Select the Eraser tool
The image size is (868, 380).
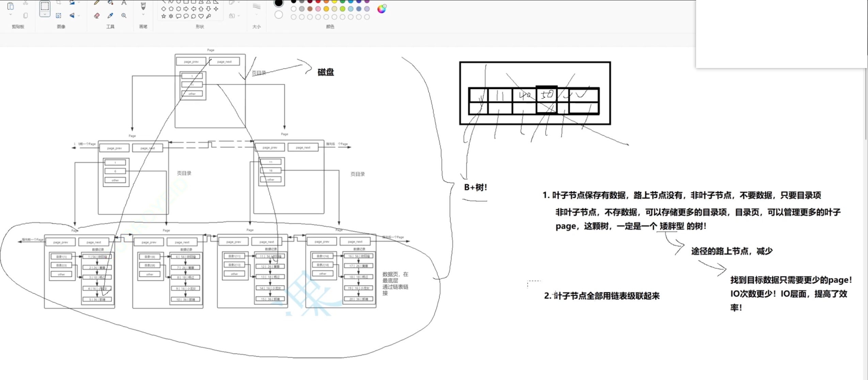97,16
